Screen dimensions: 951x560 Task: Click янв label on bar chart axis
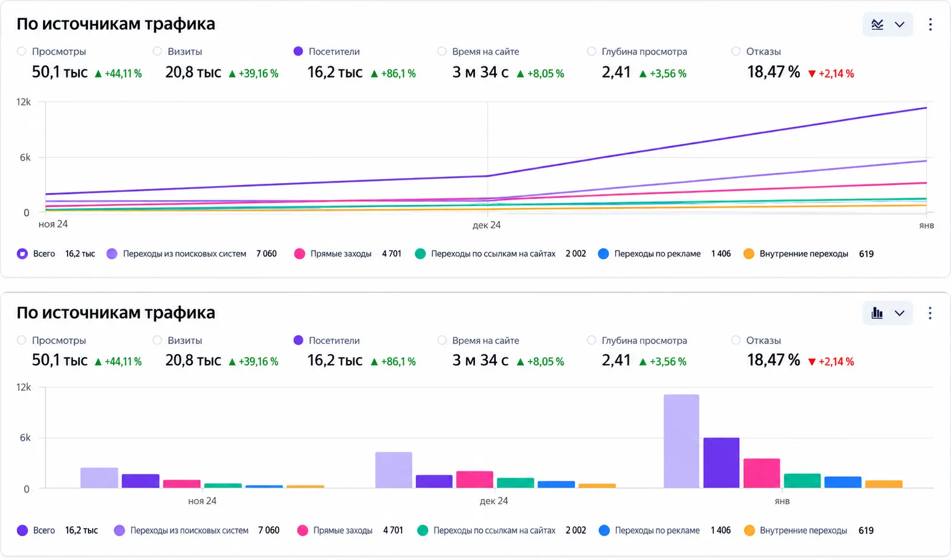pos(782,501)
